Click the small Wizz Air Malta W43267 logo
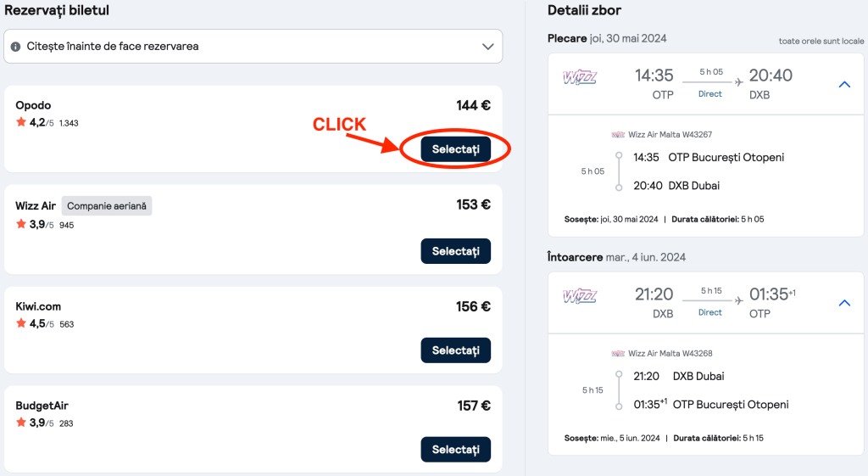This screenshot has height=476, width=868. point(618,134)
